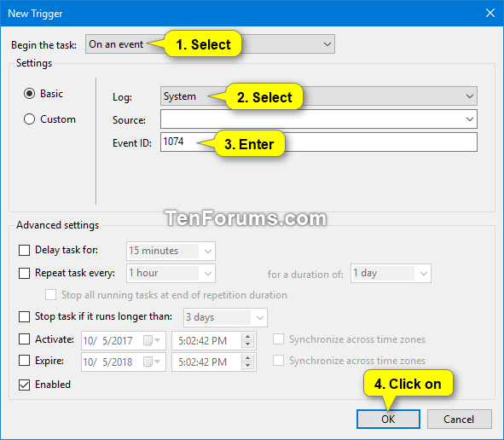Open the 15 minutes delay dropdown

point(171,251)
